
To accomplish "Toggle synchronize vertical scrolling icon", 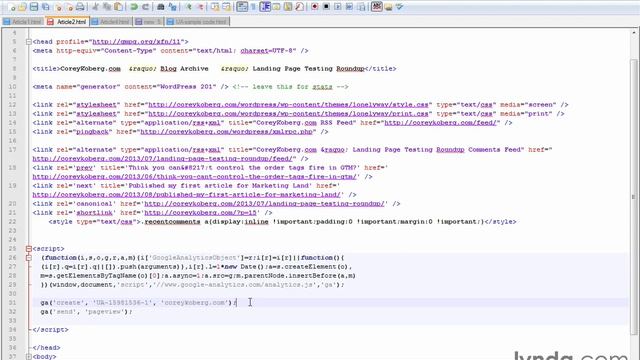I will click(215, 7).
